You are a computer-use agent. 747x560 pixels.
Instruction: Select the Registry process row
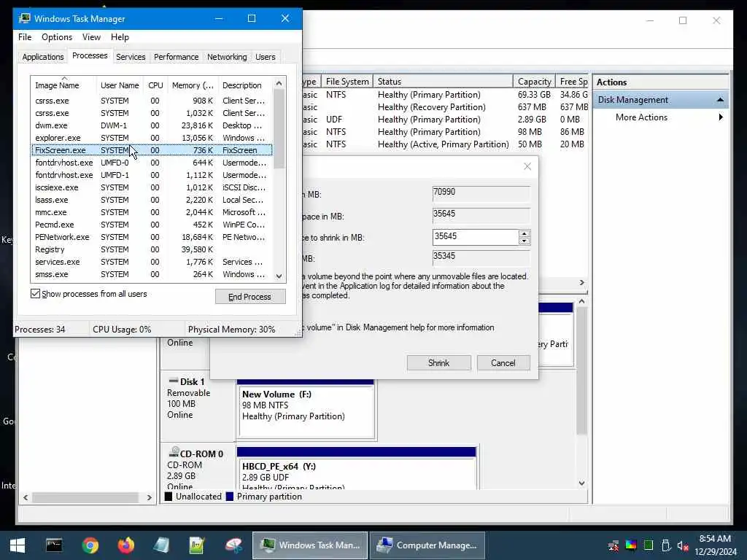(x=152, y=249)
